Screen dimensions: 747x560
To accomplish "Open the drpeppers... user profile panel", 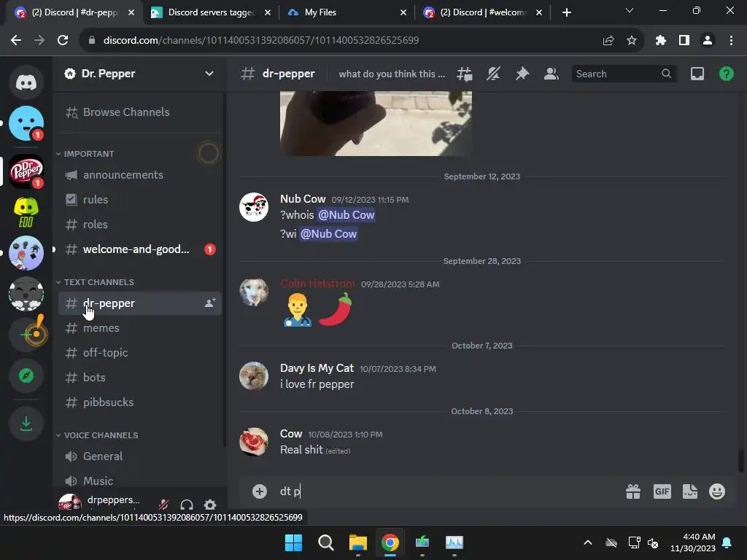I will pyautogui.click(x=100, y=503).
